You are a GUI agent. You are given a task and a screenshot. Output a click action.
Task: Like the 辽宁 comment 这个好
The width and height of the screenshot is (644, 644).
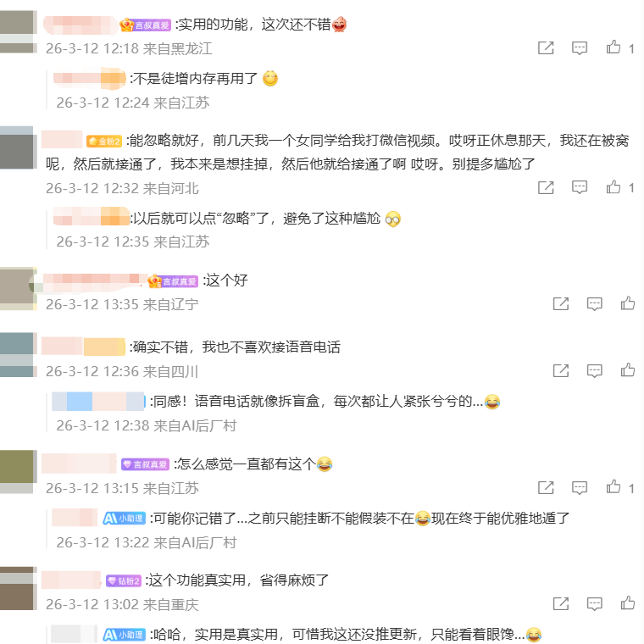(628, 303)
